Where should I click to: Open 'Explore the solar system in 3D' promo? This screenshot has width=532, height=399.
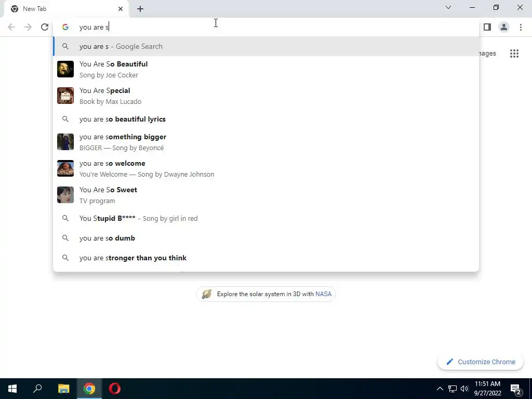(266, 294)
